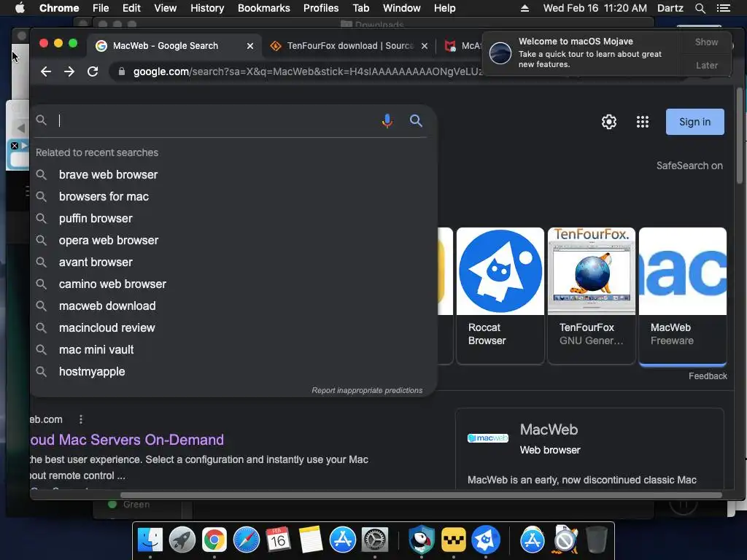This screenshot has height=560, width=747.
Task: Open the yellow taxi icon in Dock
Action: pyautogui.click(x=454, y=540)
